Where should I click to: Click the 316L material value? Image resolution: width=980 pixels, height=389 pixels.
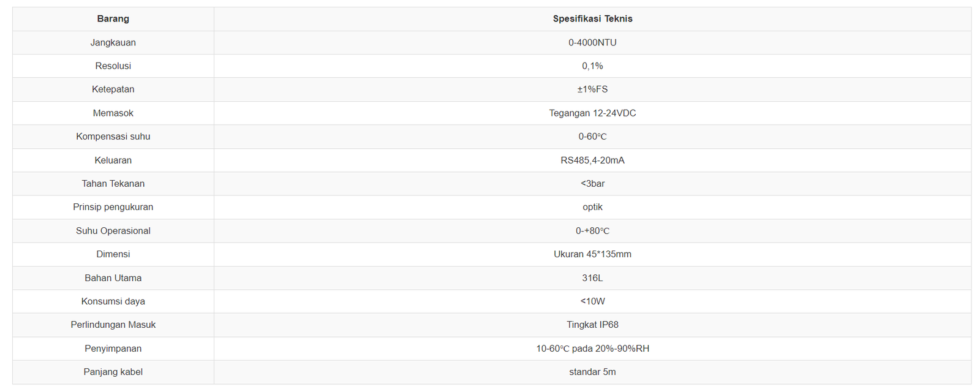click(592, 278)
